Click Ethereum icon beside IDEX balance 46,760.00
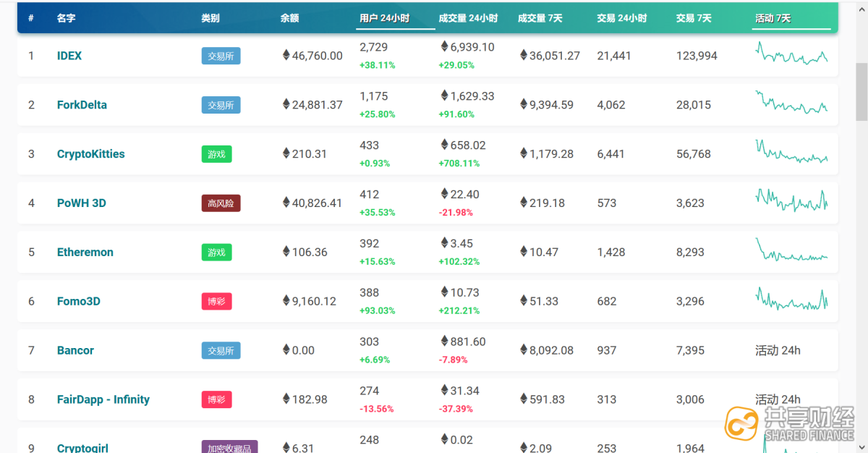This screenshot has height=453, width=868. [286, 55]
